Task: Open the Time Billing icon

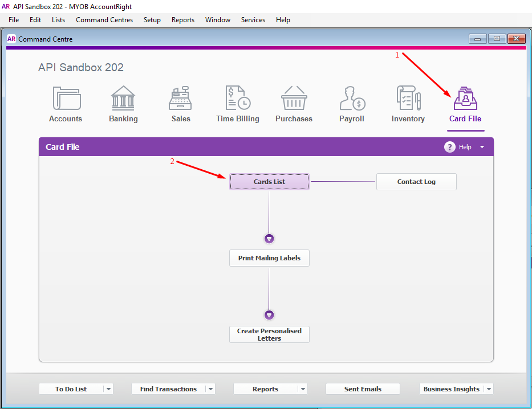Action: point(238,97)
